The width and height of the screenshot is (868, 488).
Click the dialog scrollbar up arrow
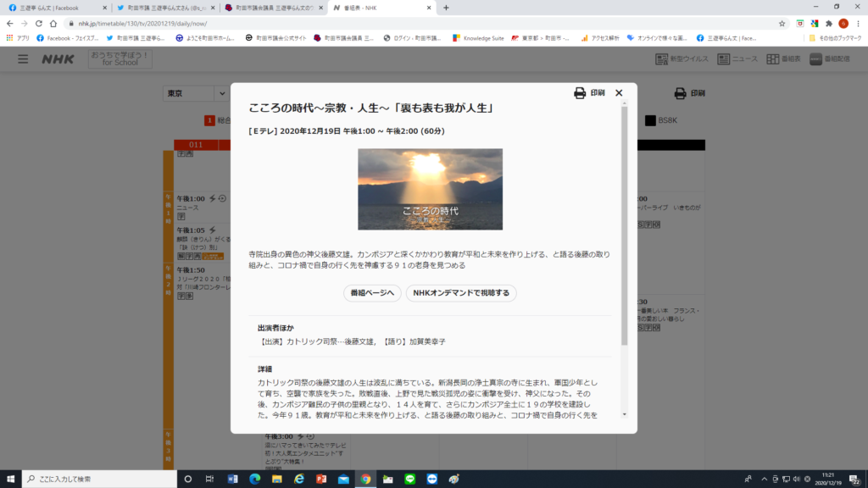pos(625,103)
